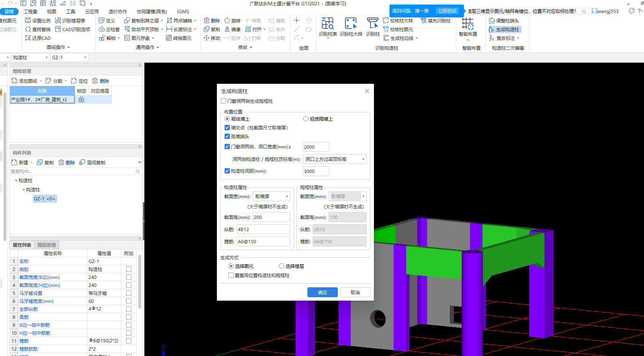Click the 确定 button
Viewport: 644px width, 356px height.
click(x=323, y=293)
